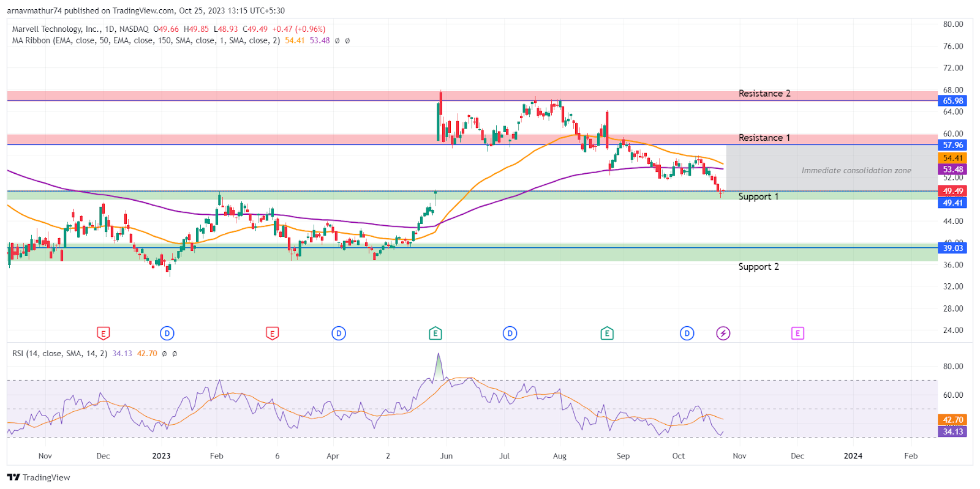
Task: Click the 2023 year label on time axis
Action: pyautogui.click(x=161, y=456)
